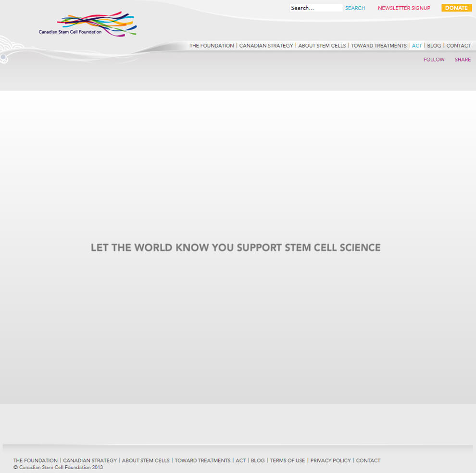Screen dimensions: 476x473
Task: Select Canadian Strategy in top navigation
Action: [x=266, y=46]
